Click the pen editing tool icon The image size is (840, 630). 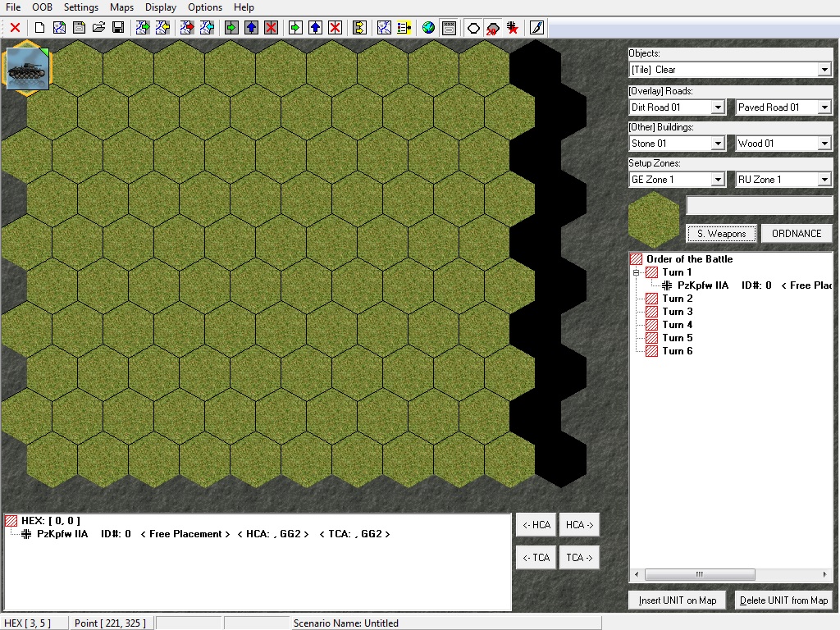(536, 27)
